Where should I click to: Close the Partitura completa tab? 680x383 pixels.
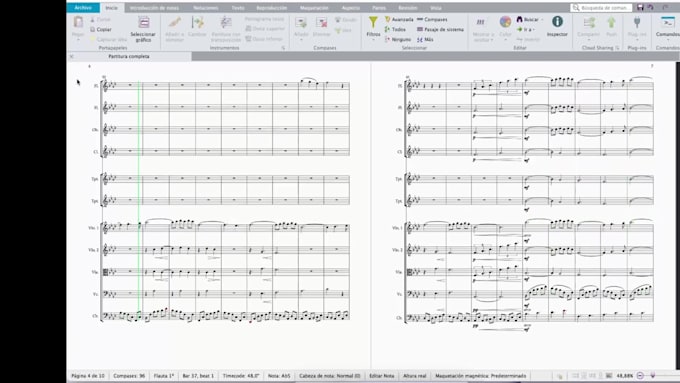point(72,56)
